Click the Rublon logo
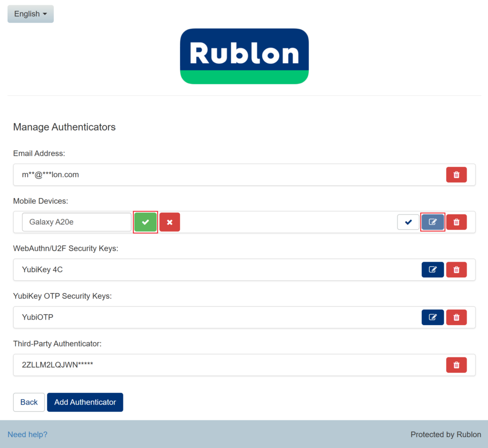The height and width of the screenshot is (448, 488). (x=244, y=56)
